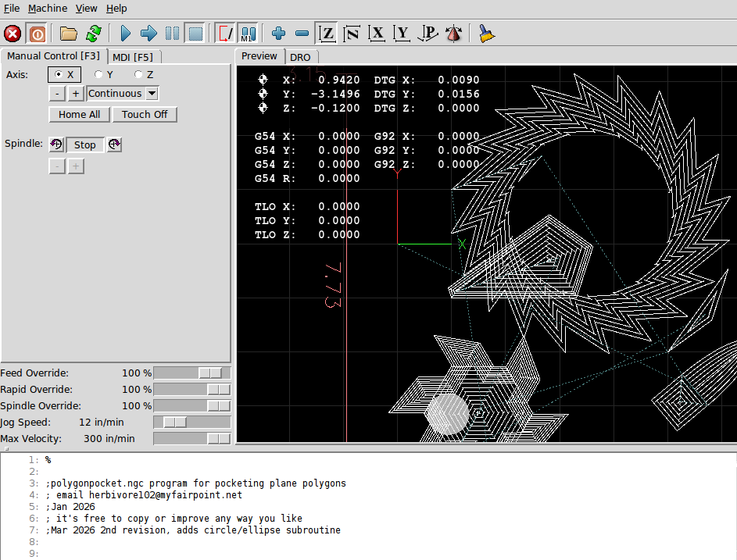Open a G-code file via folder icon
This screenshot has width=737, height=560.
coord(69,34)
